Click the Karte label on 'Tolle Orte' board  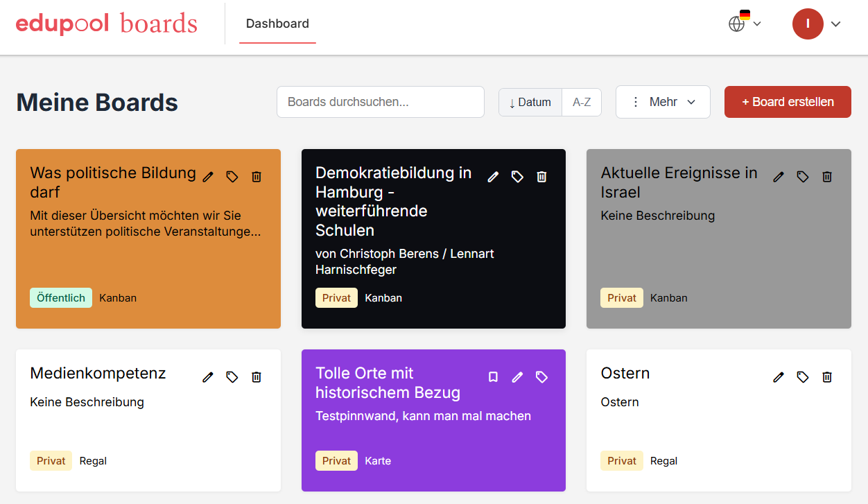378,461
